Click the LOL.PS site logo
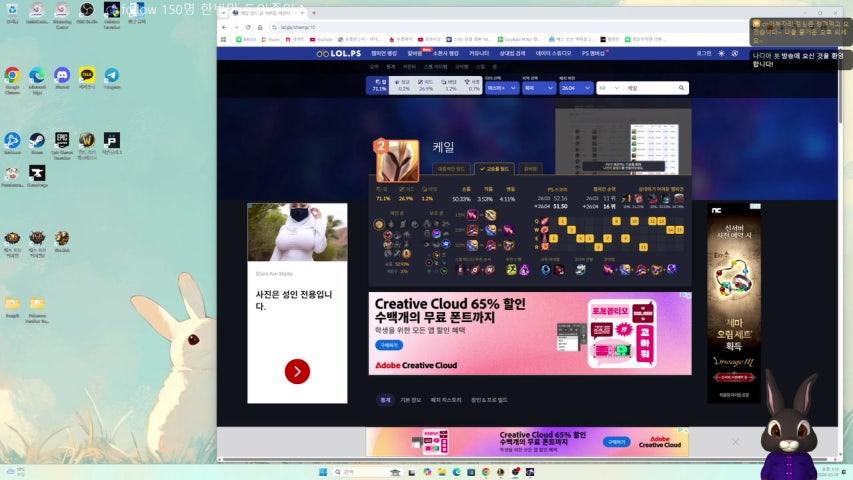This screenshot has width=853, height=480. 335,53
